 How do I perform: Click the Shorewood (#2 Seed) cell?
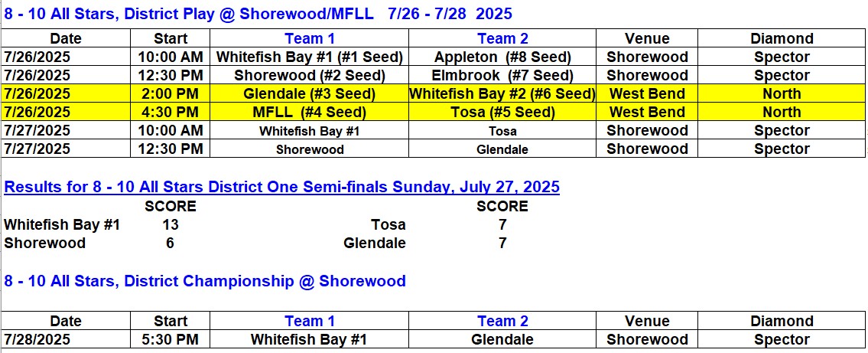point(310,75)
